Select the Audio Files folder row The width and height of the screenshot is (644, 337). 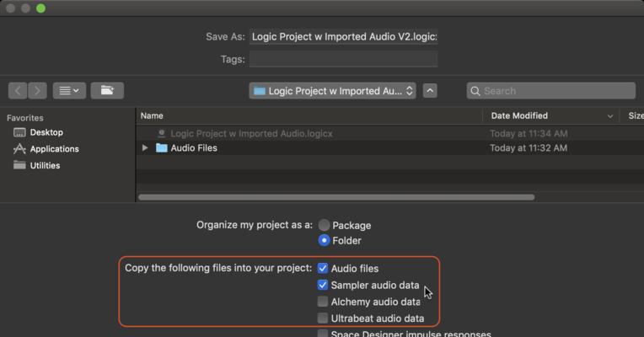coord(390,147)
